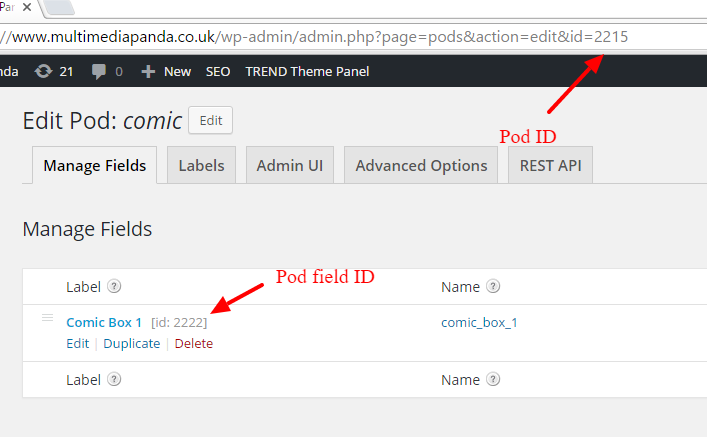Open the comments bubble icon in admin bar

tap(100, 71)
